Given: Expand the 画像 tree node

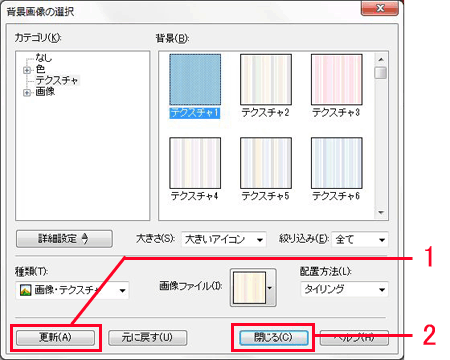Looking at the screenshot, I should click(x=27, y=92).
